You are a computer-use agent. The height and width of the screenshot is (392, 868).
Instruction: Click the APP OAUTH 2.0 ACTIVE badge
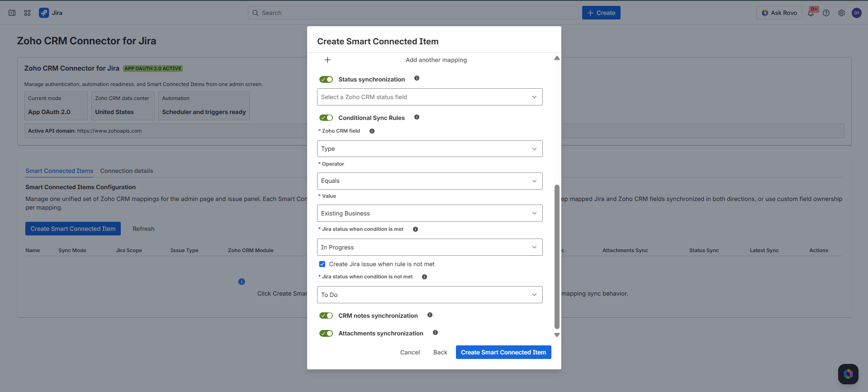[x=153, y=68]
